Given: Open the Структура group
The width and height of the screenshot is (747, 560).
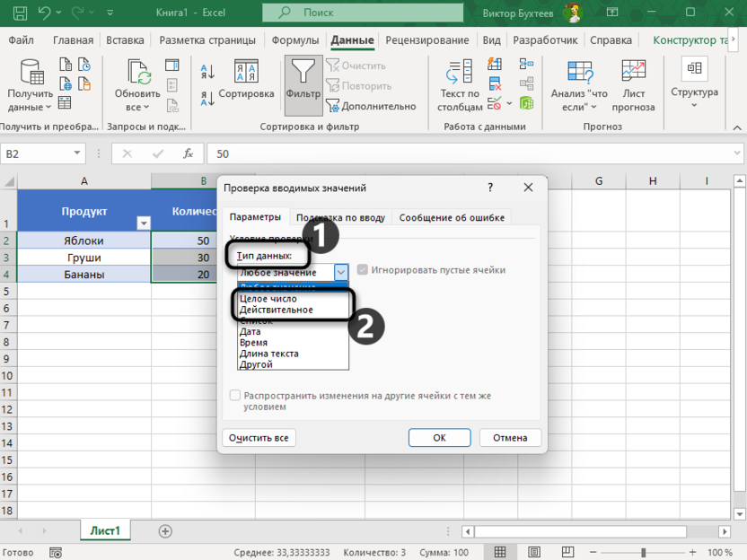Looking at the screenshot, I should (x=694, y=83).
